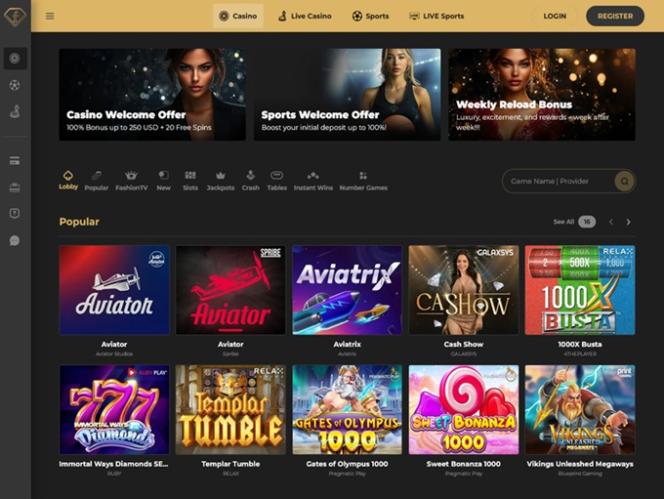Go to next Popular games page
This screenshot has width=664, height=499.
pyautogui.click(x=628, y=222)
